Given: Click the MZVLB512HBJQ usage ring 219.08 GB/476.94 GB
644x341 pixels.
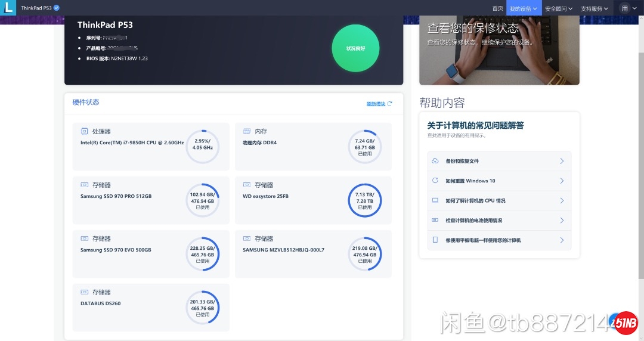Looking at the screenshot, I should (x=365, y=254).
